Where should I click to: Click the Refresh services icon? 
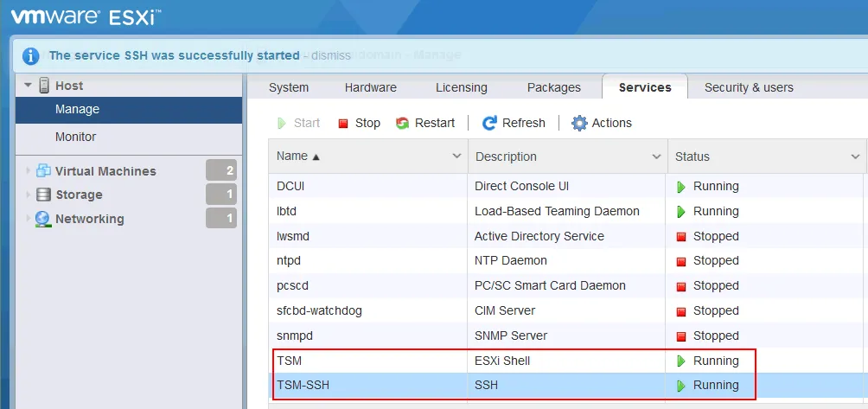pyautogui.click(x=489, y=124)
